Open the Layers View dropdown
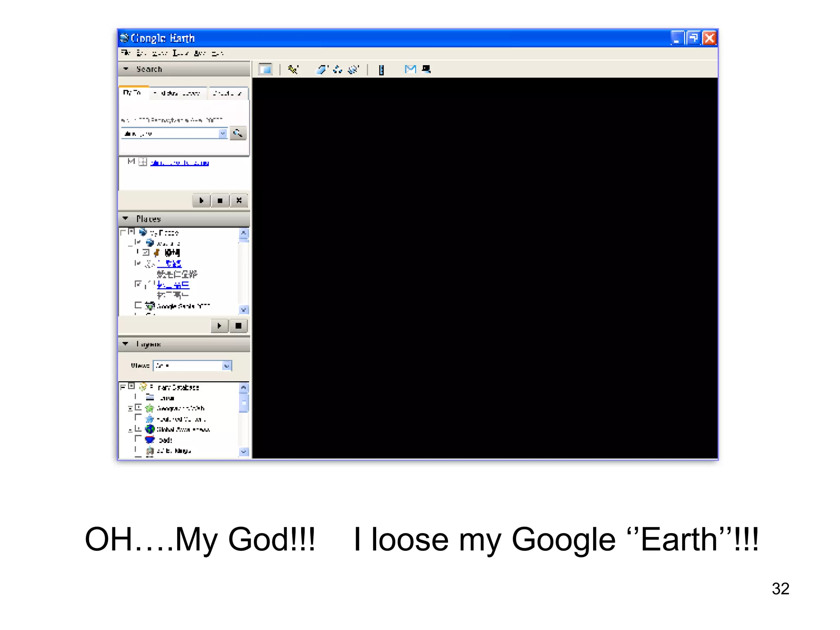The height and width of the screenshot is (630, 840). click(x=192, y=365)
